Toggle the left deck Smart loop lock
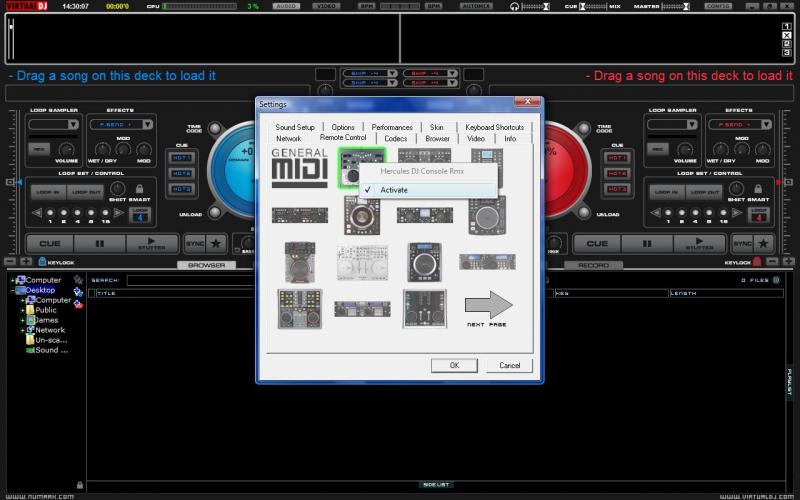The height and width of the screenshot is (500, 800). click(139, 189)
